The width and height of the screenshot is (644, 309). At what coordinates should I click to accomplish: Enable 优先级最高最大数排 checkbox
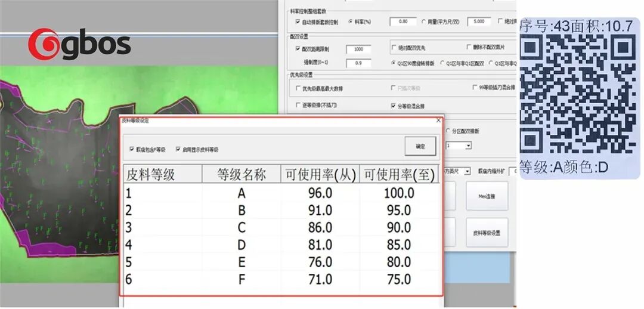pyautogui.click(x=298, y=88)
